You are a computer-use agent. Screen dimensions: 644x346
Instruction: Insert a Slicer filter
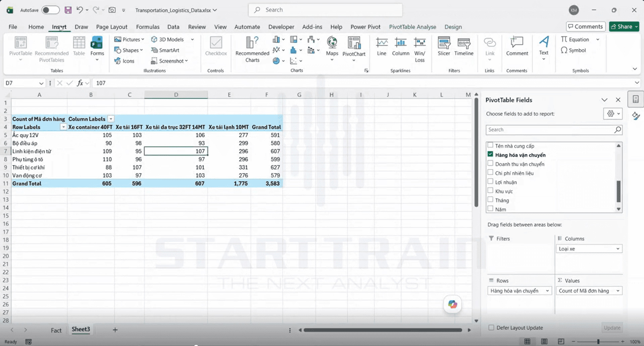pyautogui.click(x=444, y=46)
